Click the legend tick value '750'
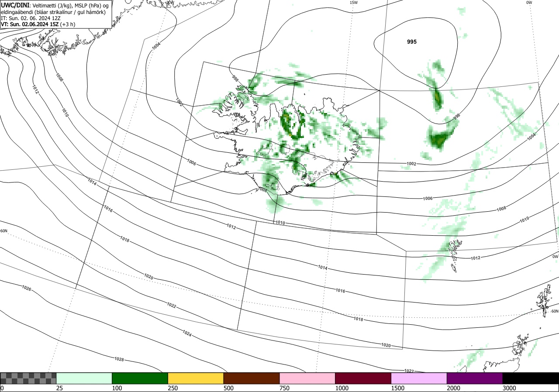559x392 pixels. 285,388
